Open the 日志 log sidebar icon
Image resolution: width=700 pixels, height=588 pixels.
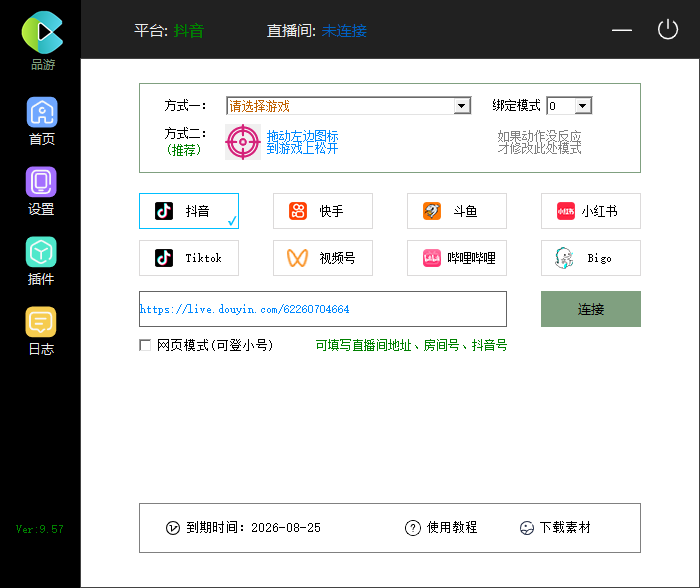pyautogui.click(x=41, y=323)
